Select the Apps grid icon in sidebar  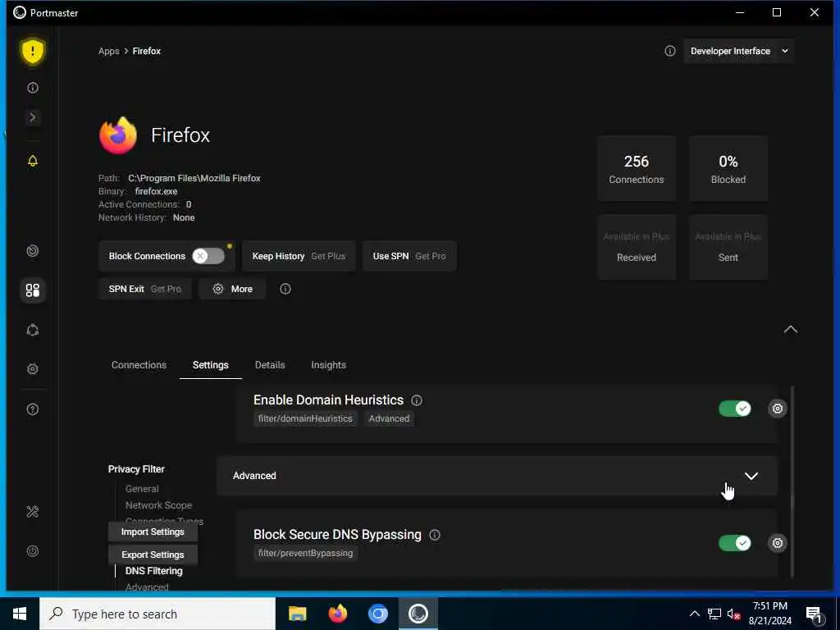pyautogui.click(x=33, y=290)
